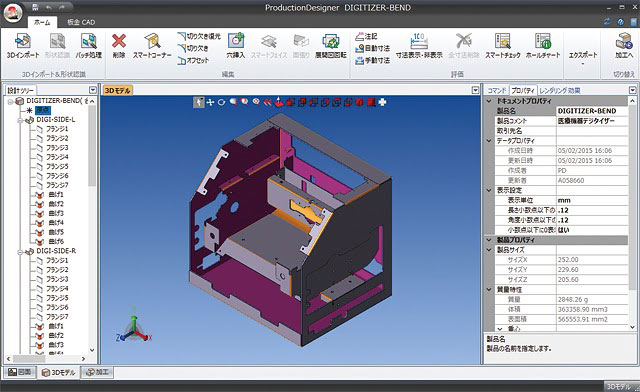Click the help icon at top right
Image resolution: width=640 pixels, height=392 pixels.
(621, 22)
